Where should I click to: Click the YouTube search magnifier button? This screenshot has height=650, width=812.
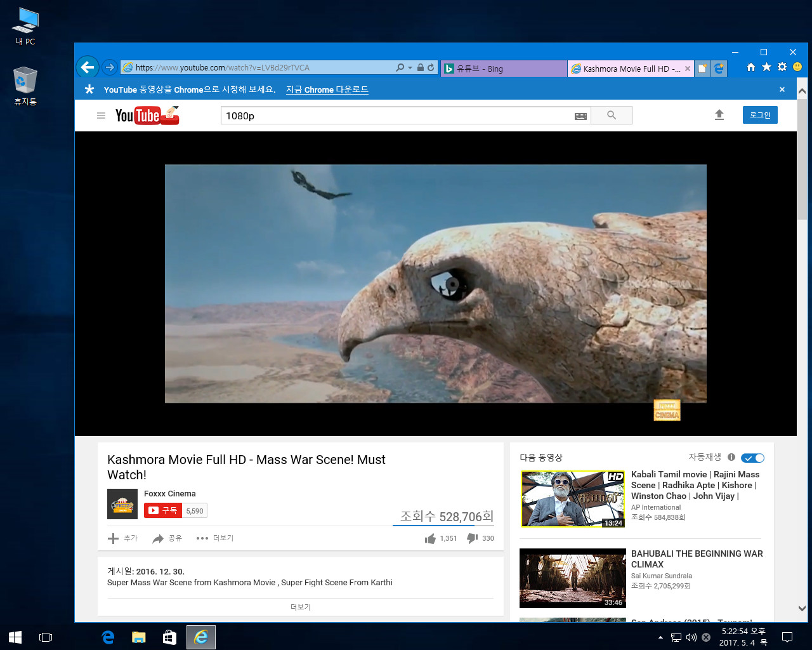tap(612, 116)
